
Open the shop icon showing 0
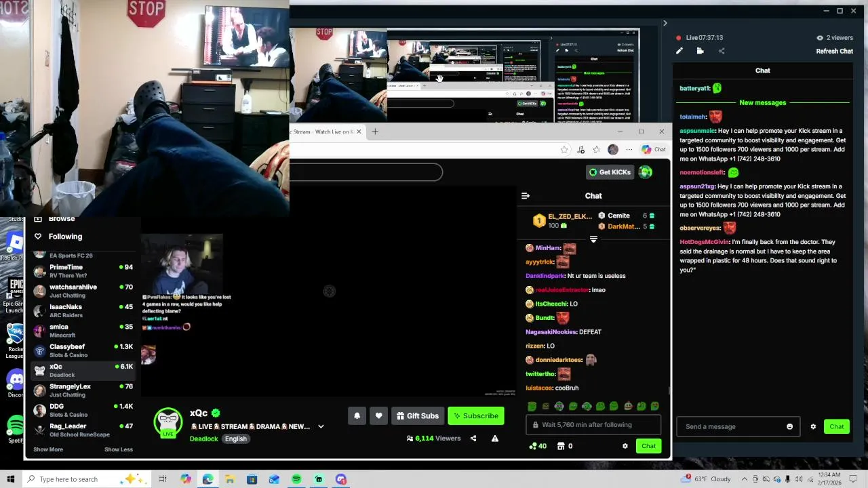[565, 446]
